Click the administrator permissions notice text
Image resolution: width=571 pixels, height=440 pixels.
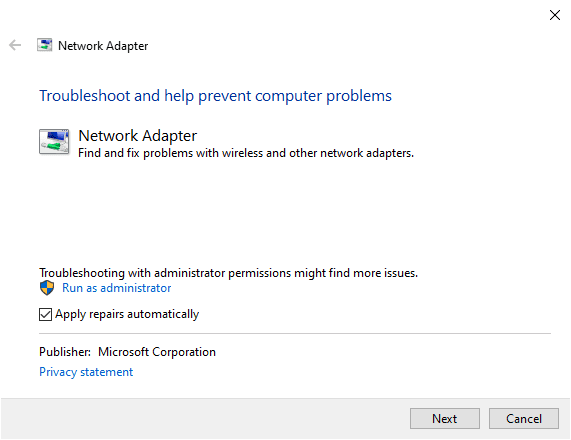click(228, 273)
